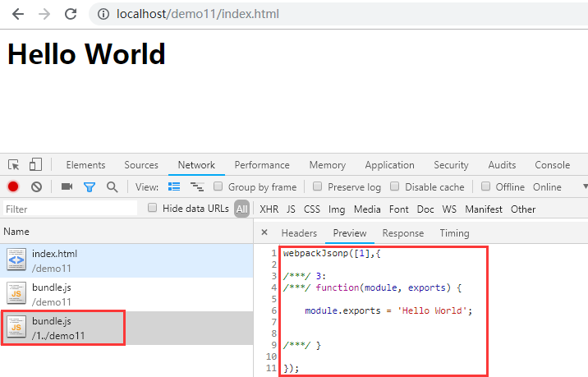588x377 pixels.
Task: Enable Disable cache checkbox
Action: tap(394, 186)
